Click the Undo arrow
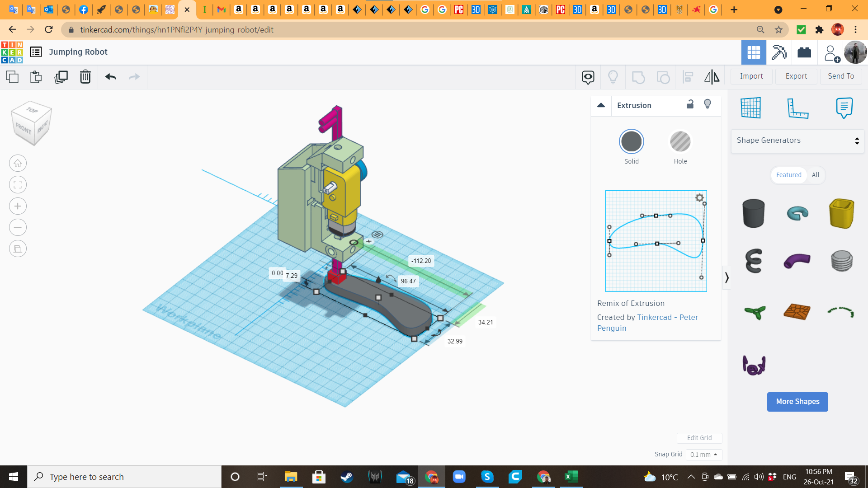 pos(110,77)
